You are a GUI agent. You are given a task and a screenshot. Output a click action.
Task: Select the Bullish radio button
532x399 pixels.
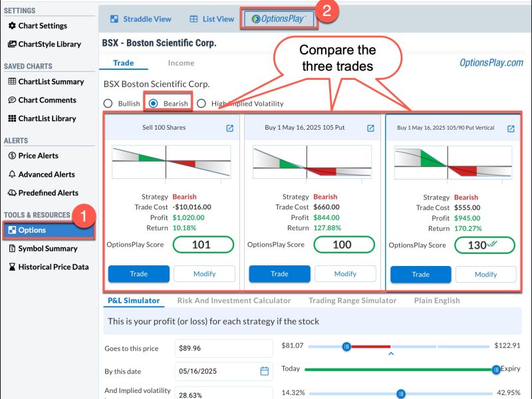[108, 104]
